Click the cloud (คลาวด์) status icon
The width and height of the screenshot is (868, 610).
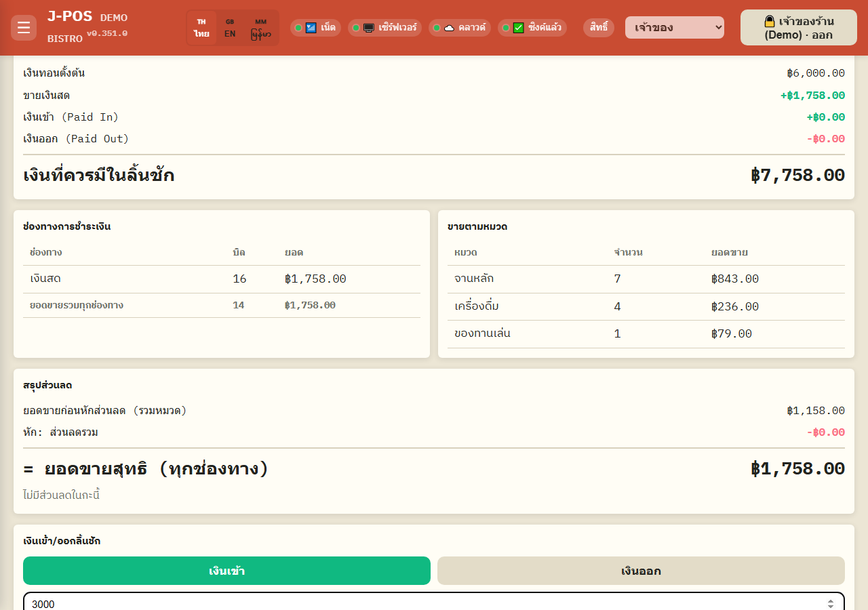point(449,28)
